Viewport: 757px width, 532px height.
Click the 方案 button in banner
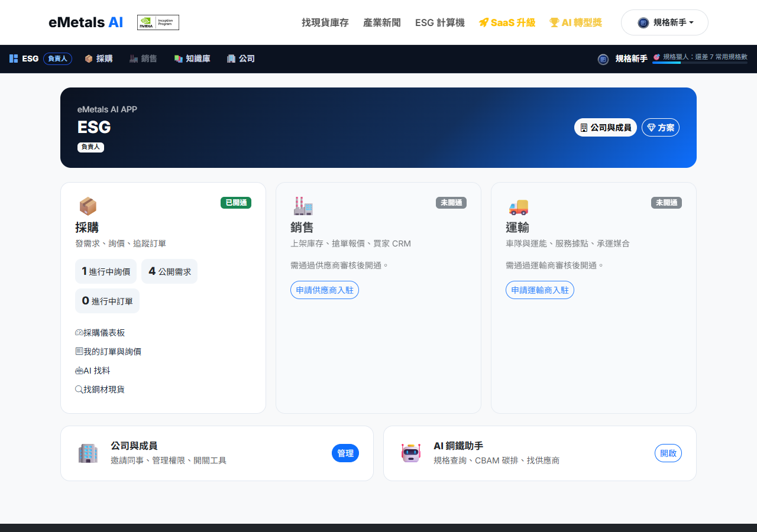[661, 127]
